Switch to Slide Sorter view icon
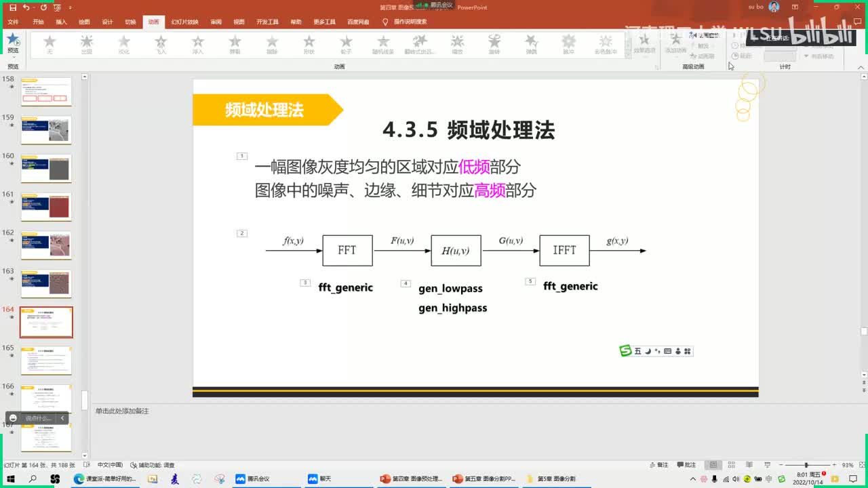The image size is (868, 488). pos(731,465)
